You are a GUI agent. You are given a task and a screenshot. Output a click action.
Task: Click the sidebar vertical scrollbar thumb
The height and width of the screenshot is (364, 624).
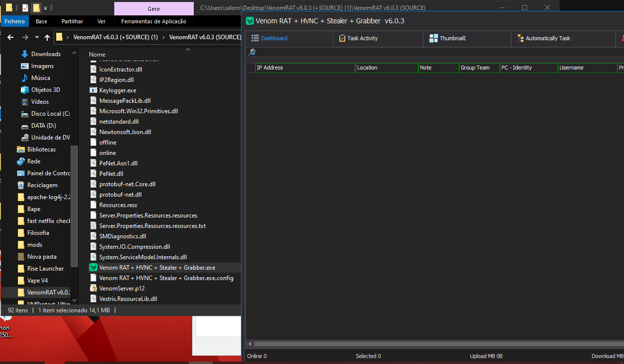tap(75, 206)
